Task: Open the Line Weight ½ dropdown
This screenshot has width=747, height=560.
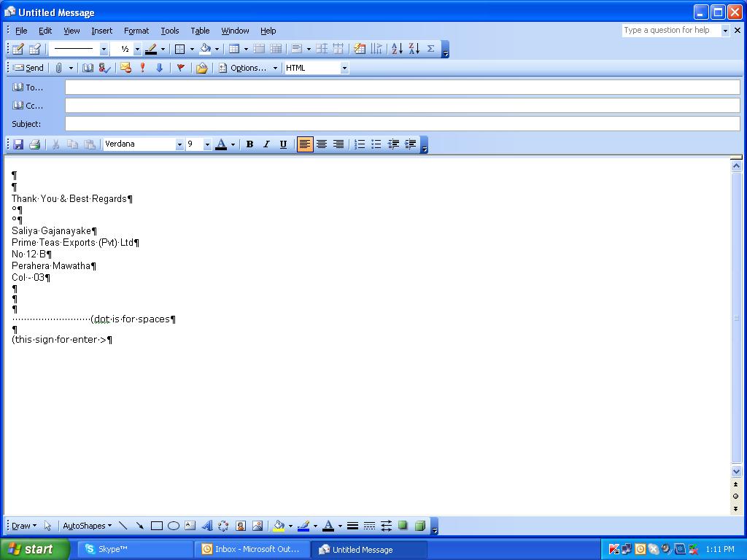Action: point(137,49)
